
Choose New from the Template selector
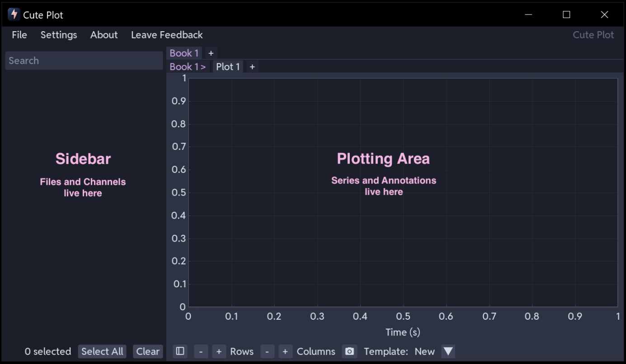click(x=424, y=351)
